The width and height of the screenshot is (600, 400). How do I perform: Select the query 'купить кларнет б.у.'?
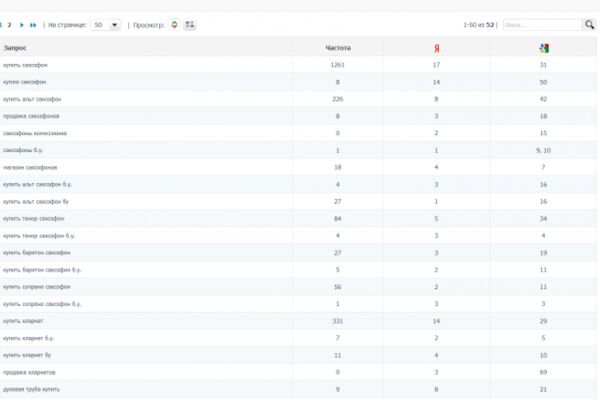pos(28,338)
